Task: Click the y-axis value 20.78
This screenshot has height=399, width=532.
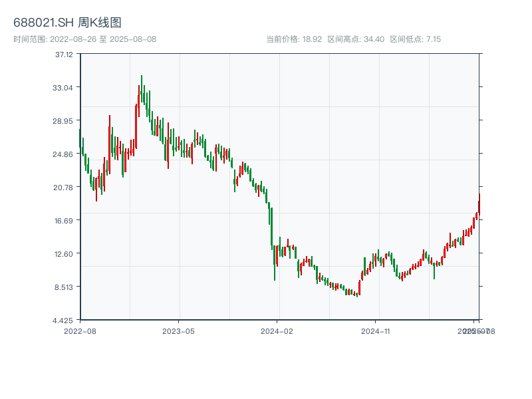Action: point(63,188)
